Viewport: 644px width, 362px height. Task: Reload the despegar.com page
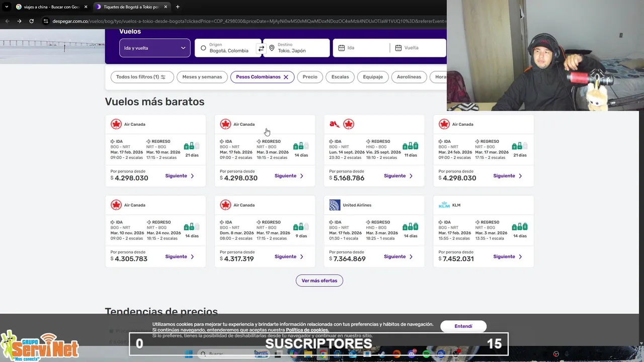31,21
